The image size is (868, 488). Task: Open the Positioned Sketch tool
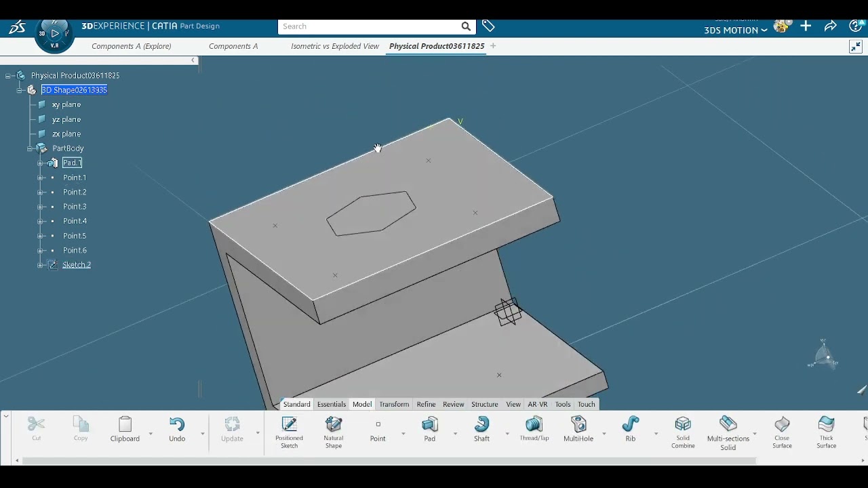tap(289, 432)
